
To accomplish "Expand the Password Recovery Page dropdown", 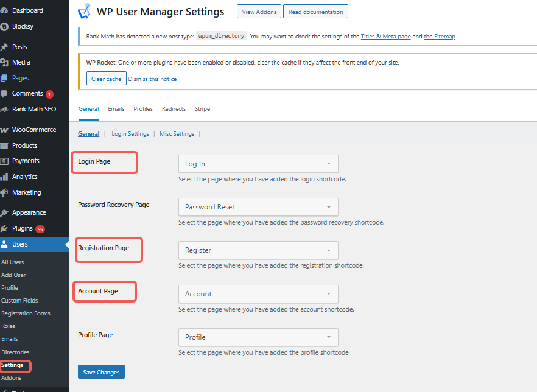I will [258, 207].
